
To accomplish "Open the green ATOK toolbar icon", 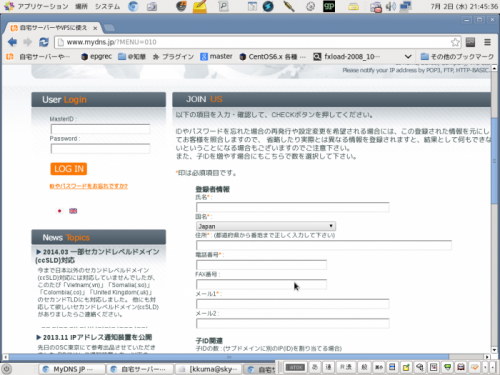I will (447, 367).
